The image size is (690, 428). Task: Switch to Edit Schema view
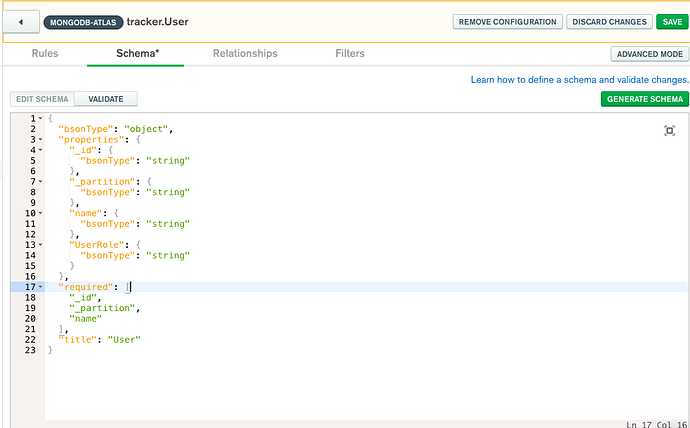pos(42,99)
